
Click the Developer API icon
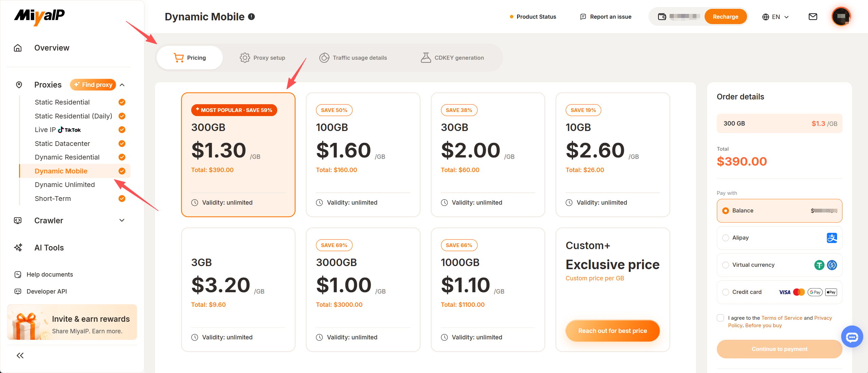18,292
